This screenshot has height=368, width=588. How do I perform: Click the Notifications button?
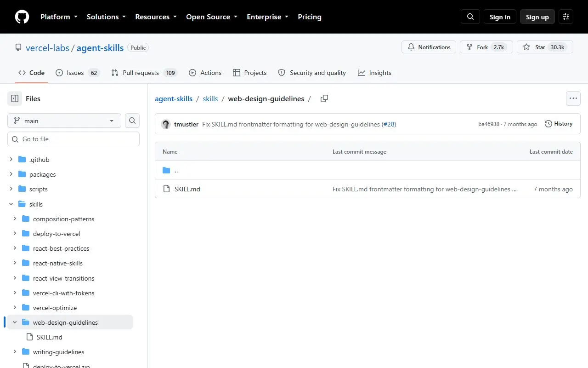[429, 47]
